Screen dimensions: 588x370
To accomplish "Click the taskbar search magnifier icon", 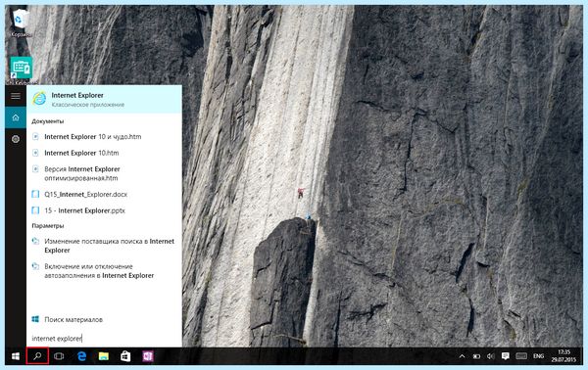I will pos(37,356).
